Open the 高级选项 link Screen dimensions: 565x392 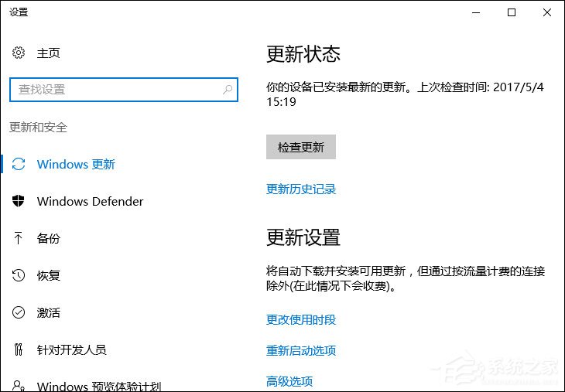289,381
